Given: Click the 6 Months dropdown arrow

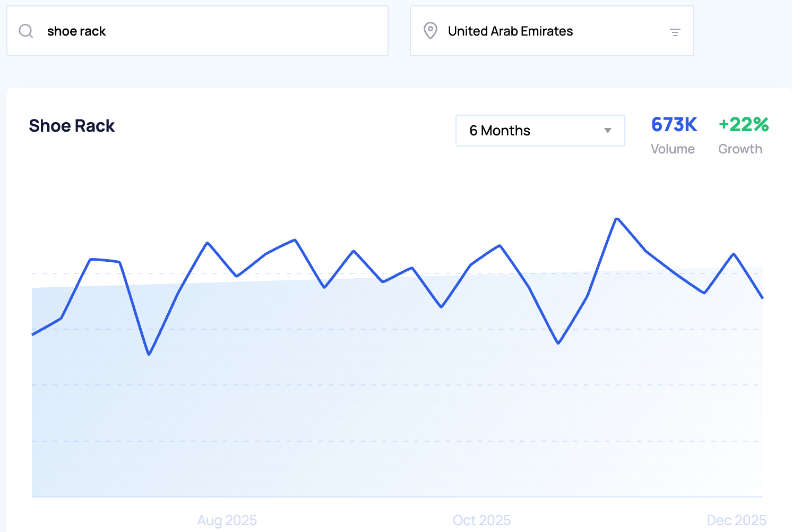Looking at the screenshot, I should click(x=608, y=131).
